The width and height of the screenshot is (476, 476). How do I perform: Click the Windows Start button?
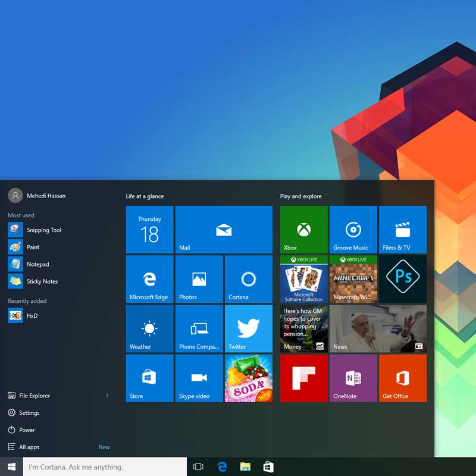pos(11,466)
